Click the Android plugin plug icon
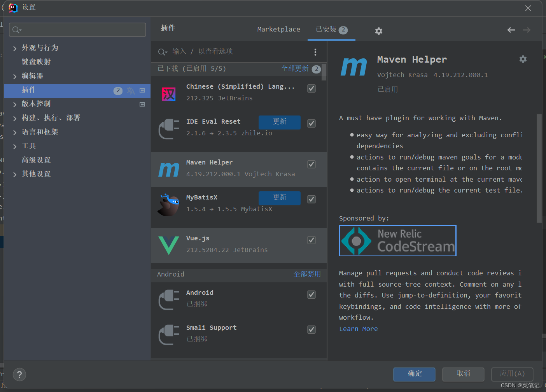The height and width of the screenshot is (392, 546). tap(169, 300)
